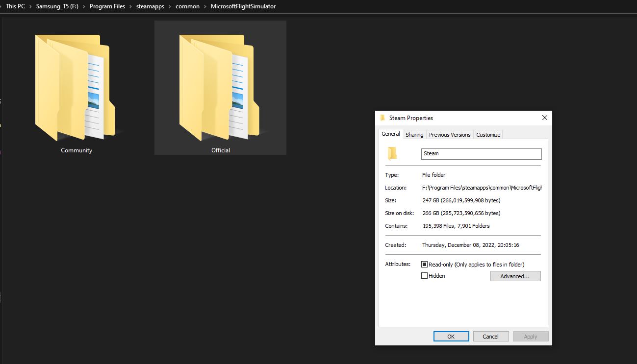
Task: Go to This PC in address bar
Action: 15,6
